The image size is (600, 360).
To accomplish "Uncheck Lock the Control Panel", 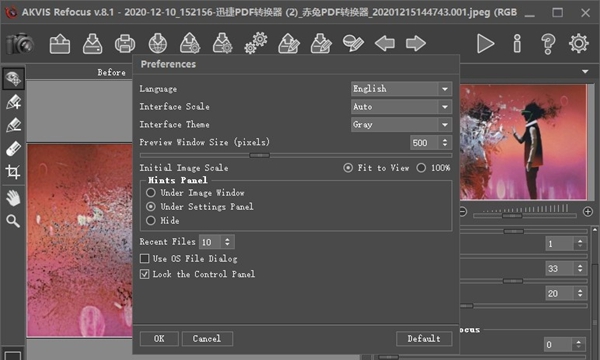I will (145, 274).
